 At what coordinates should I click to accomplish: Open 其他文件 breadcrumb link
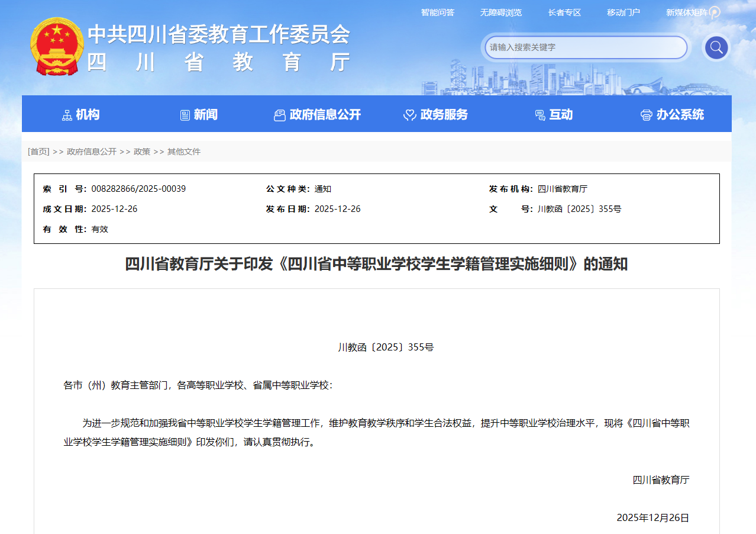tap(184, 152)
